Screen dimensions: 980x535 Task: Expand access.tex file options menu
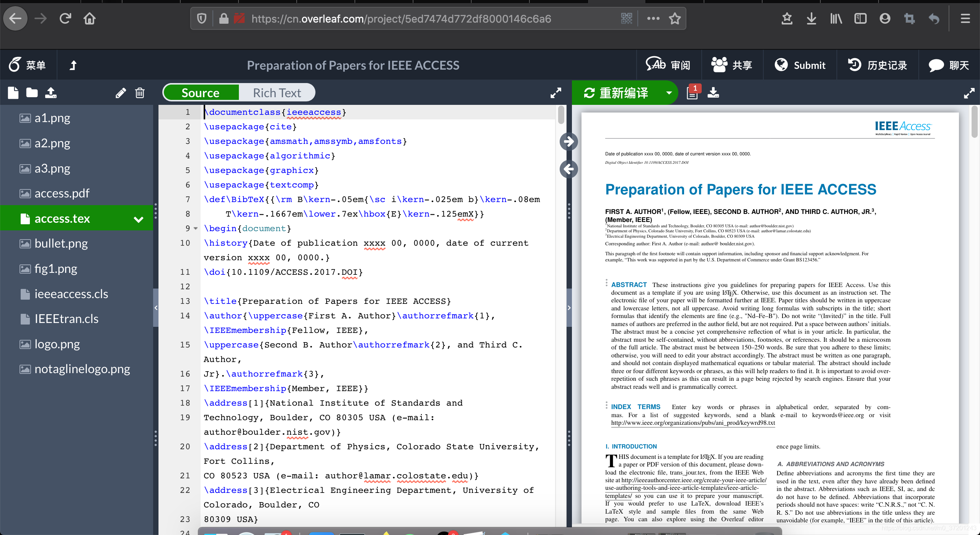pos(139,219)
